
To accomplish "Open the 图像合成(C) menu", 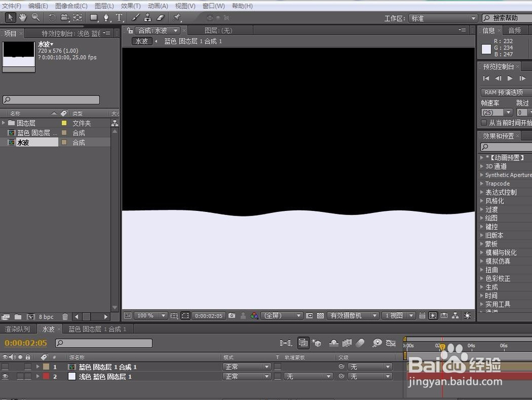I will 71,6.
